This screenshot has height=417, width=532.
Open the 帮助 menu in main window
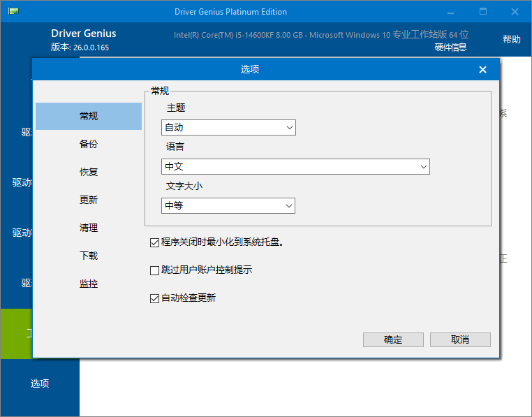[x=511, y=39]
